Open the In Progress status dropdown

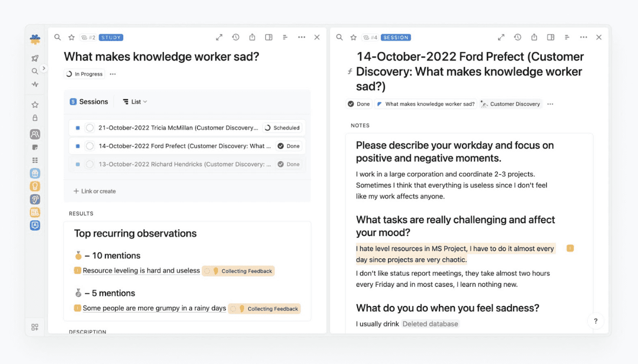click(84, 74)
